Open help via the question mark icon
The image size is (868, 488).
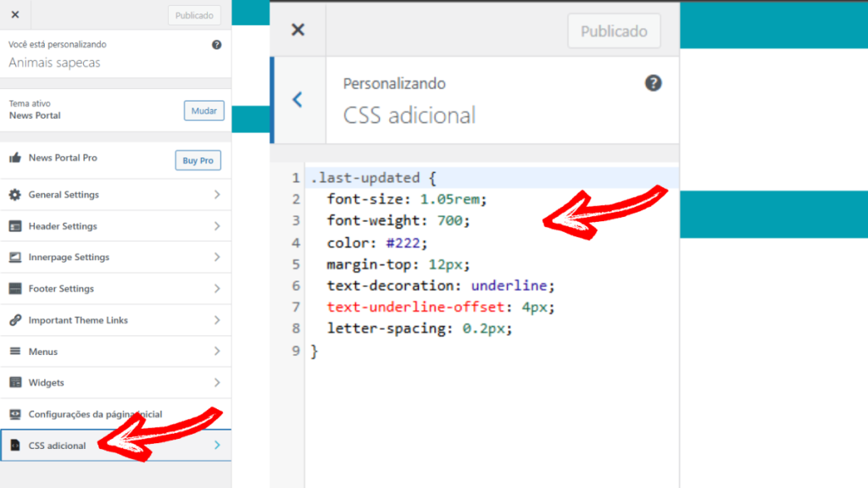point(653,82)
